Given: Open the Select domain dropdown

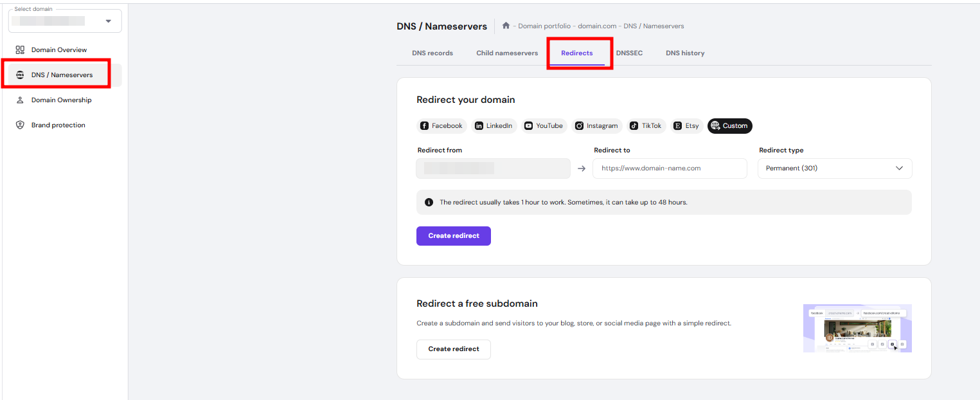Looking at the screenshot, I should pos(65,21).
